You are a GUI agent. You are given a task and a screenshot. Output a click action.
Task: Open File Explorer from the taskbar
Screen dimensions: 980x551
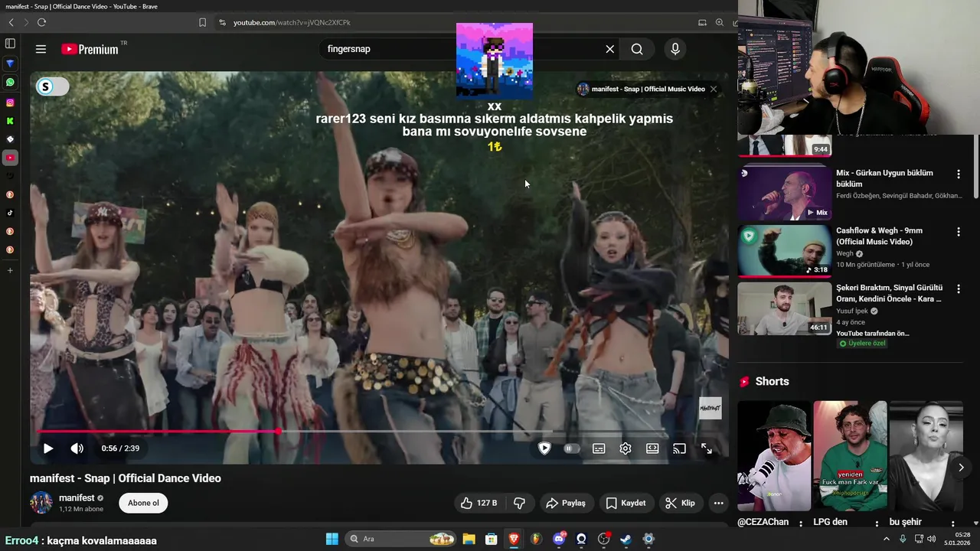(469, 539)
